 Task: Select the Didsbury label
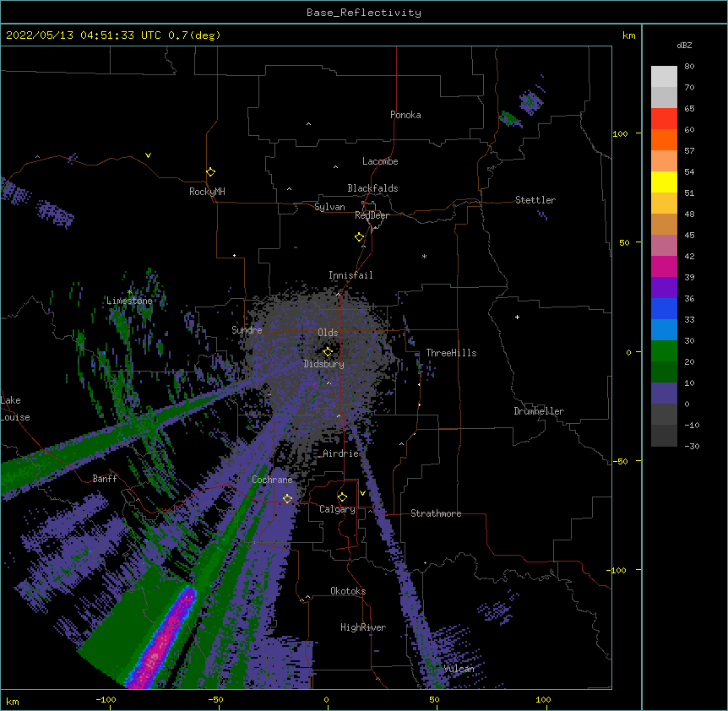324,364
